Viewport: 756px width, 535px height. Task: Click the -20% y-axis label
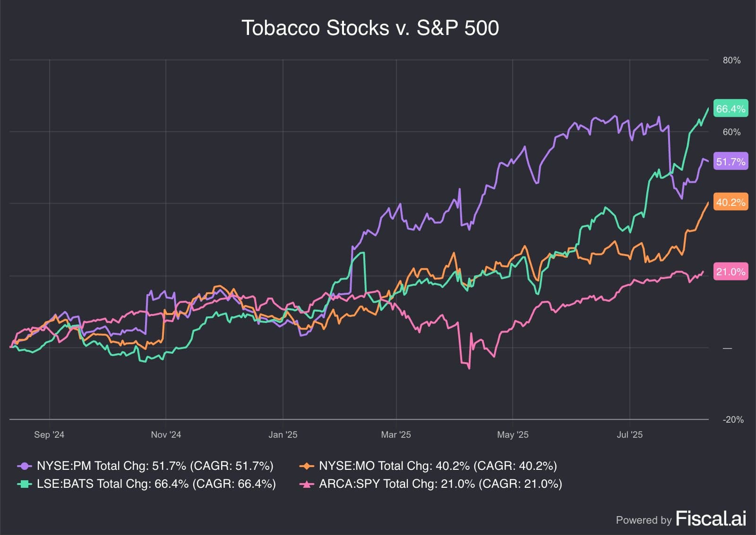coord(733,419)
